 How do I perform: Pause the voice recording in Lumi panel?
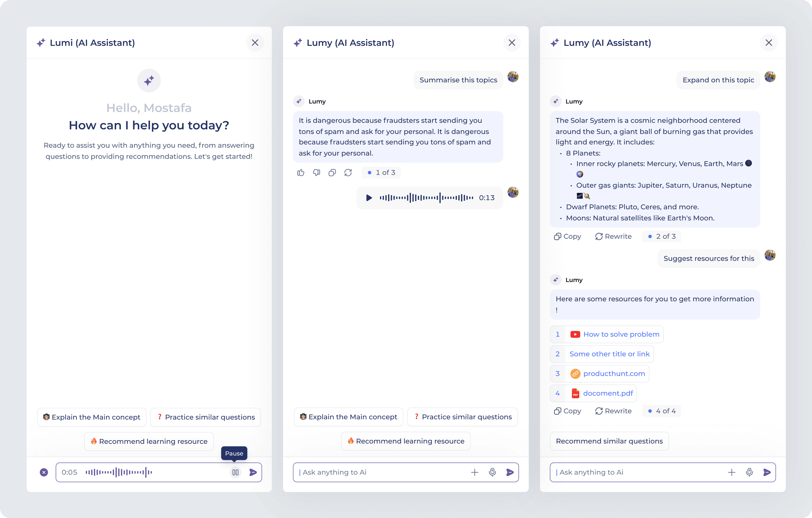coord(235,472)
